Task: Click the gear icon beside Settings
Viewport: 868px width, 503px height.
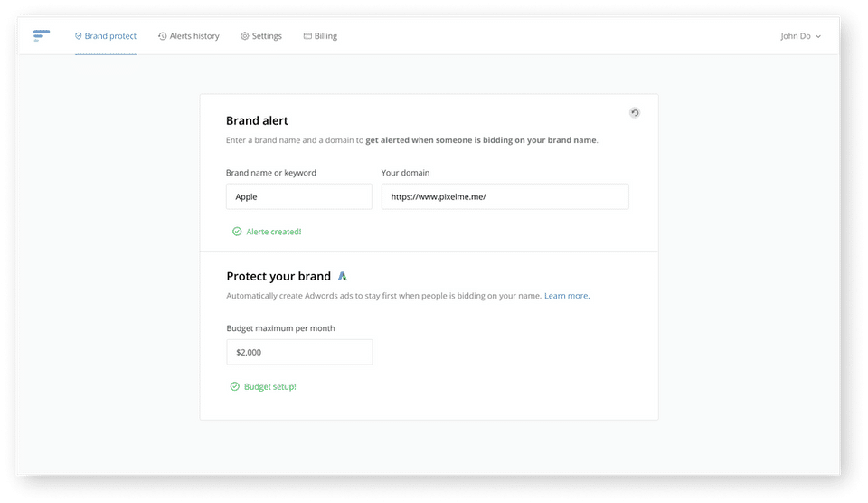Action: [245, 36]
